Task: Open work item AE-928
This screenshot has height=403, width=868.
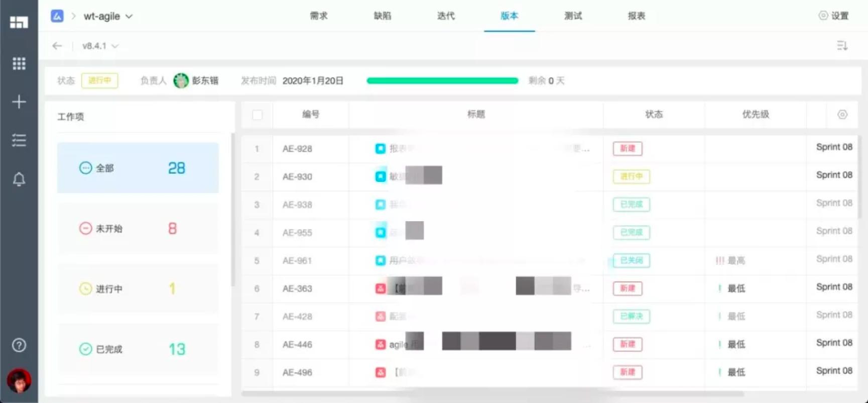Action: point(297,149)
